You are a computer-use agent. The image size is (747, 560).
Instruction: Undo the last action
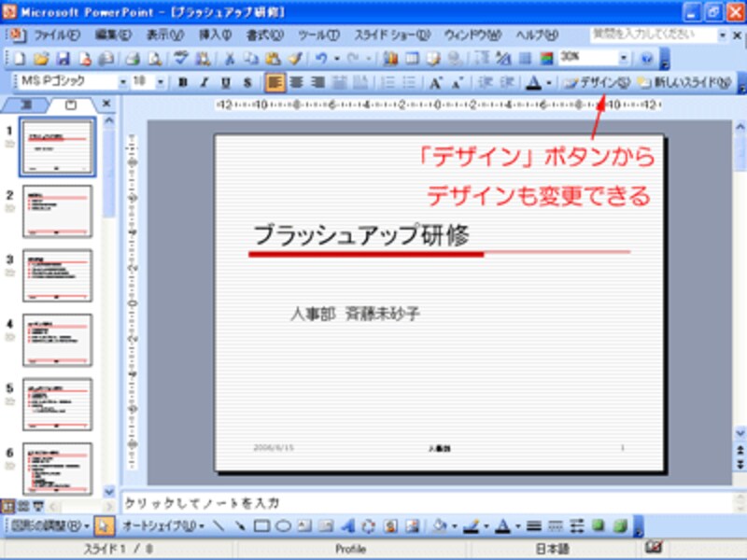pos(321,59)
